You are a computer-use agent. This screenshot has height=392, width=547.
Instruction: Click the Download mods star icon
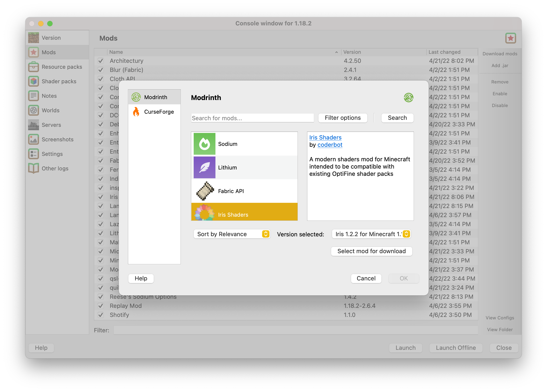[x=510, y=38]
